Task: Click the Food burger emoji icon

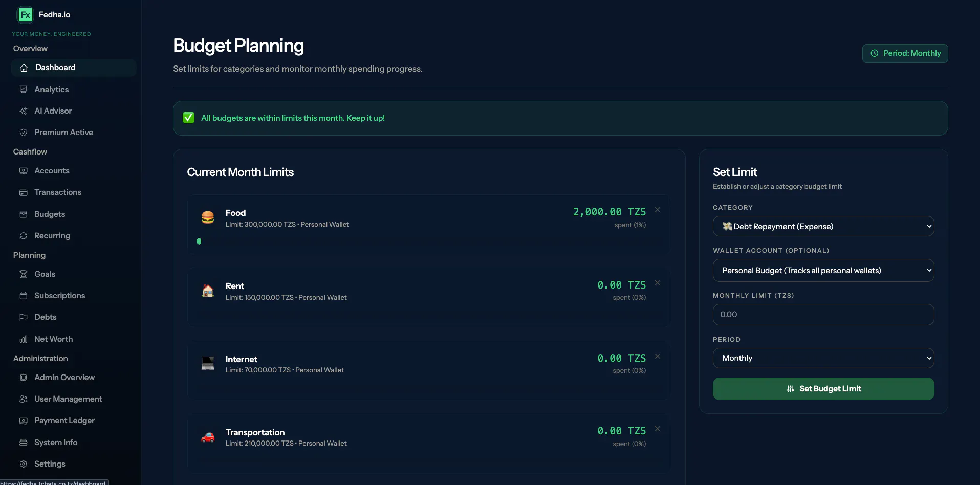Action: click(208, 217)
